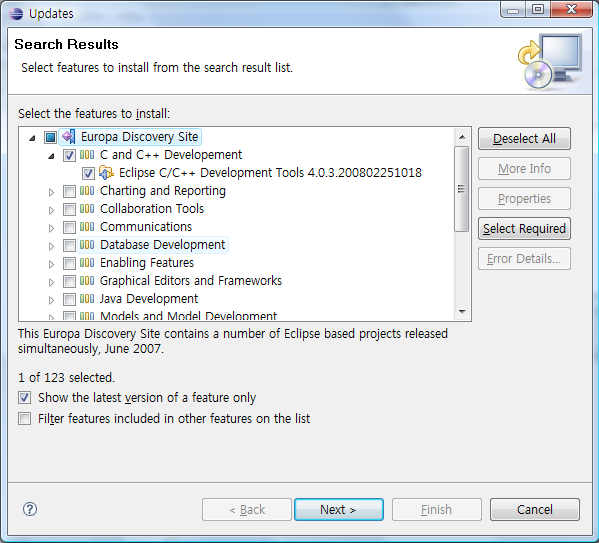Expand the Charting and Reporting node
This screenshot has height=543, width=599.
[x=51, y=192]
